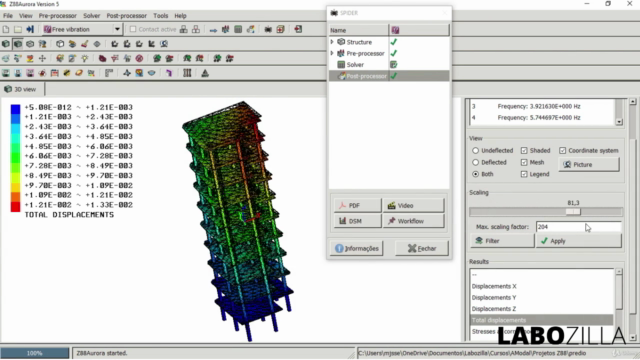Toggle the Legend checkbox
This screenshot has width=640, height=360.
coord(524,174)
